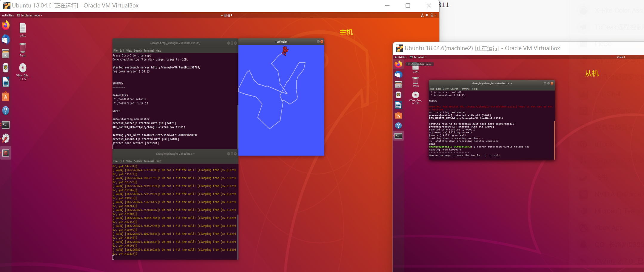Open Terminal menu in roscore terminal window

click(149, 50)
